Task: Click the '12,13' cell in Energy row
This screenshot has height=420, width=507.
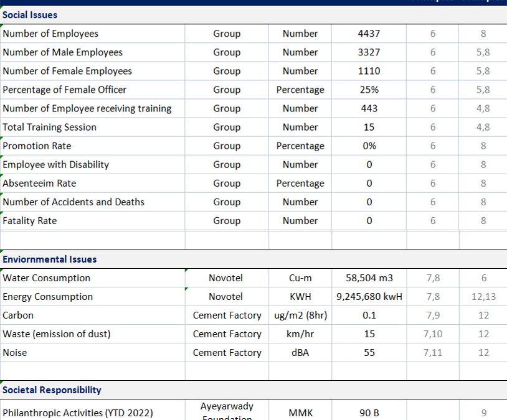Action: (483, 297)
